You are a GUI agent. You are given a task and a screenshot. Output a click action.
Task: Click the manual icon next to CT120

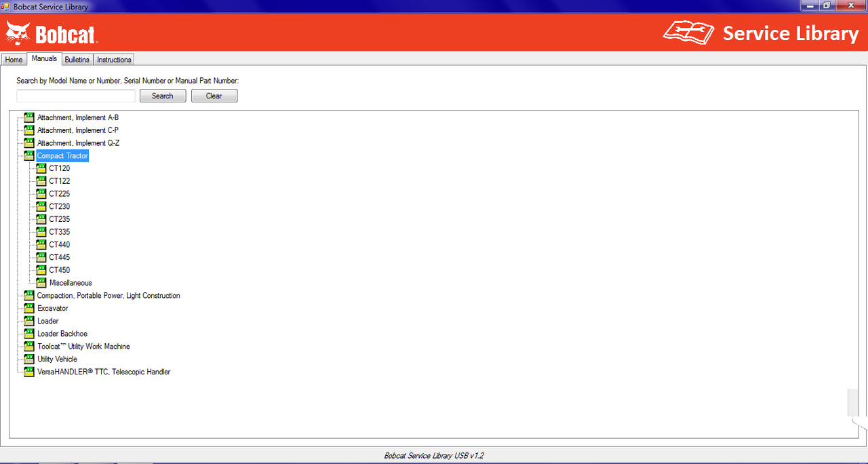[x=41, y=168]
